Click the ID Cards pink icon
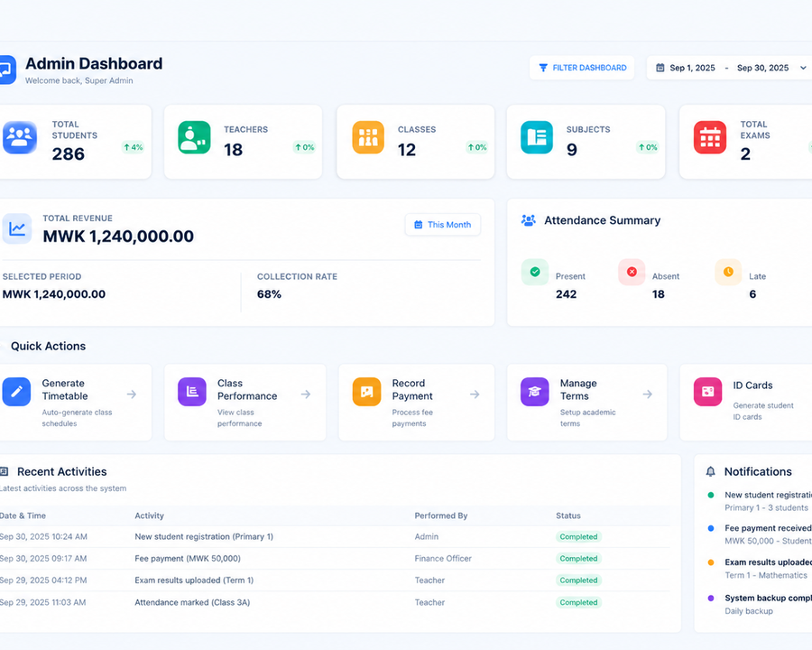The image size is (812, 650). (x=708, y=391)
